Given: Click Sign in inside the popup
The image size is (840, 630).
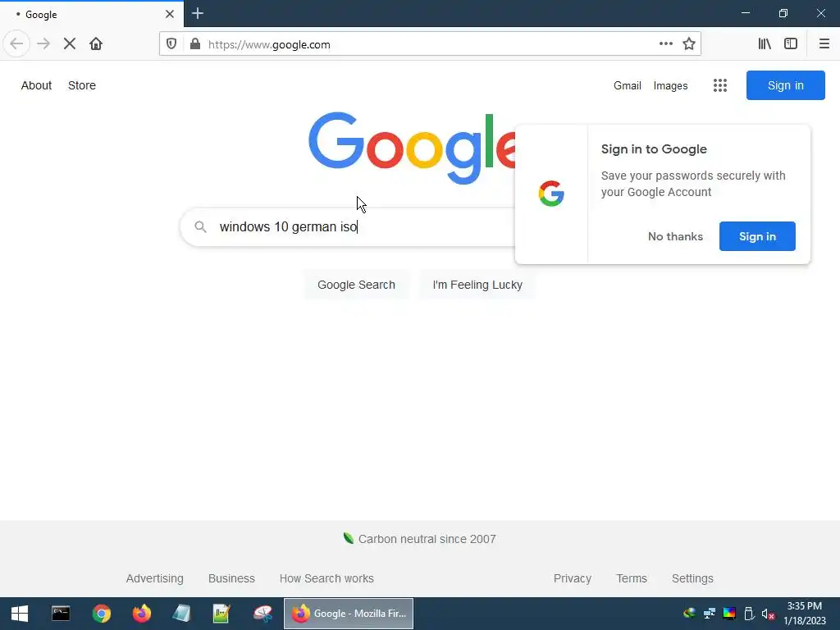Looking at the screenshot, I should tap(757, 236).
